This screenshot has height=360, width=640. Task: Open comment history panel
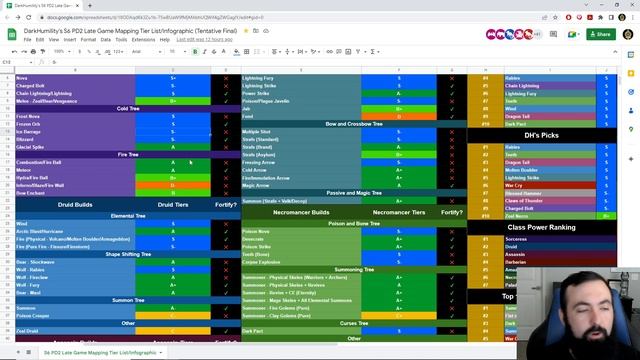[553, 34]
